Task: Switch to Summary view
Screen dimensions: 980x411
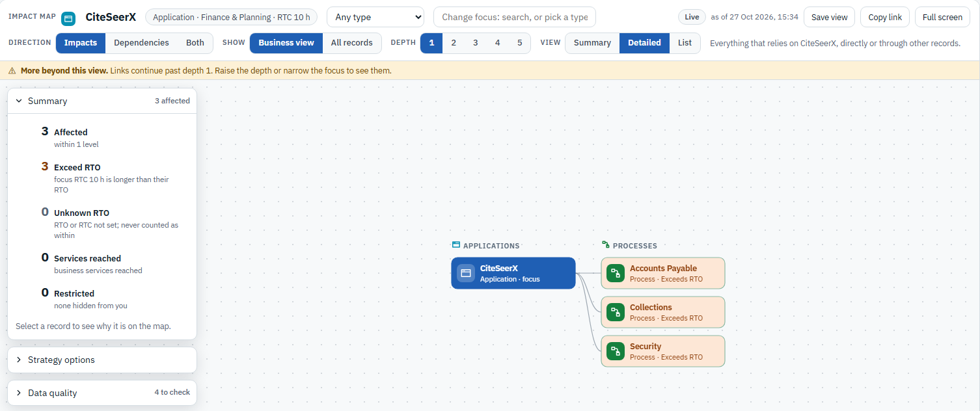Action: [592, 43]
